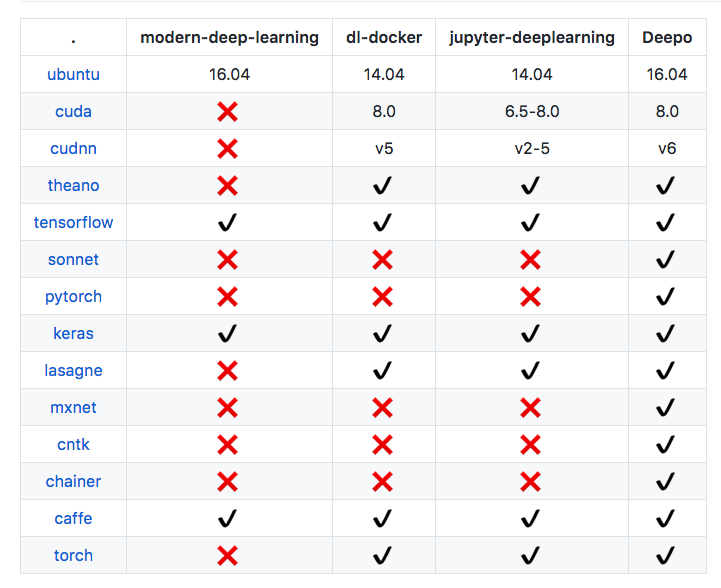Follow the chainer link

(x=73, y=482)
